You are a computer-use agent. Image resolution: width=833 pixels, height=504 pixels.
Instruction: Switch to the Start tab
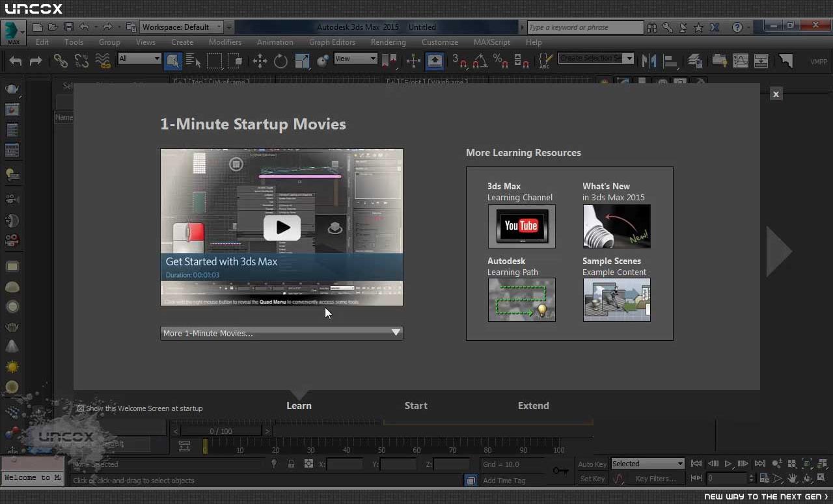pos(416,405)
